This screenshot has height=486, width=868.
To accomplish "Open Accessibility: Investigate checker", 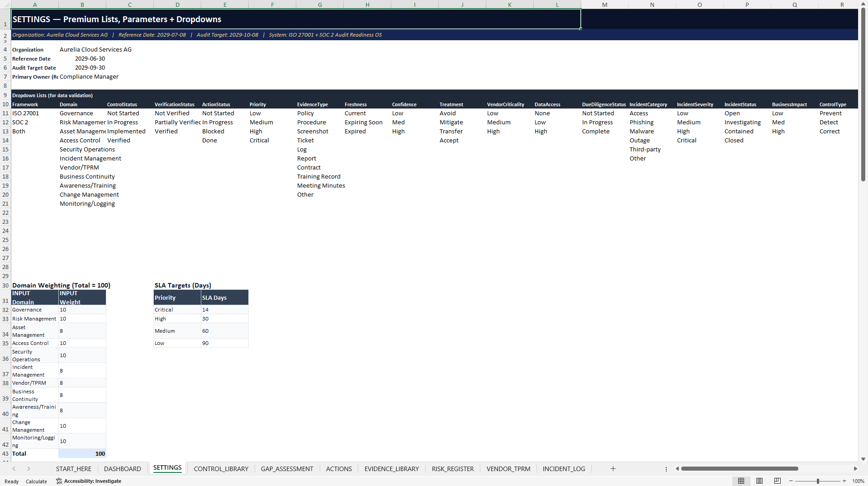I will tap(89, 481).
